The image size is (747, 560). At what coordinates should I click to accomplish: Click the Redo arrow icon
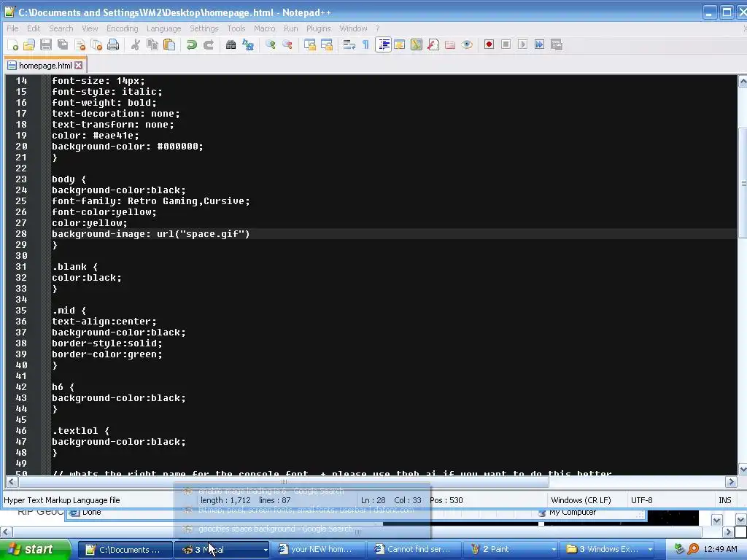[209, 44]
